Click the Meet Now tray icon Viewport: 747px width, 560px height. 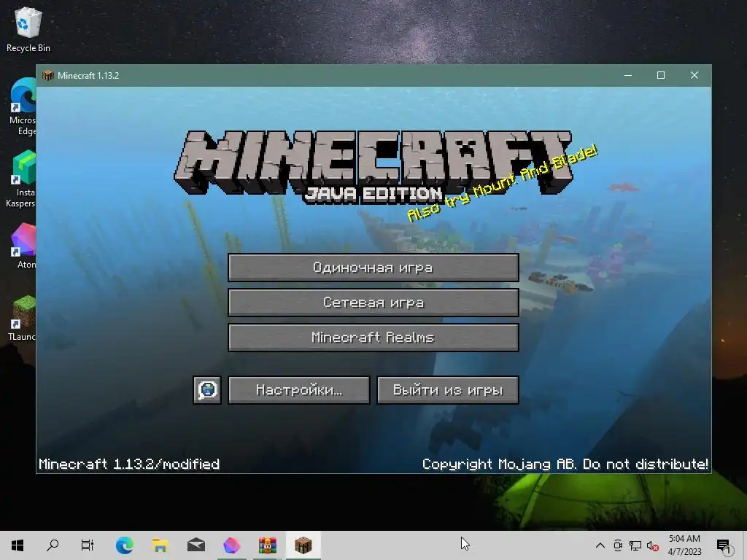618,545
